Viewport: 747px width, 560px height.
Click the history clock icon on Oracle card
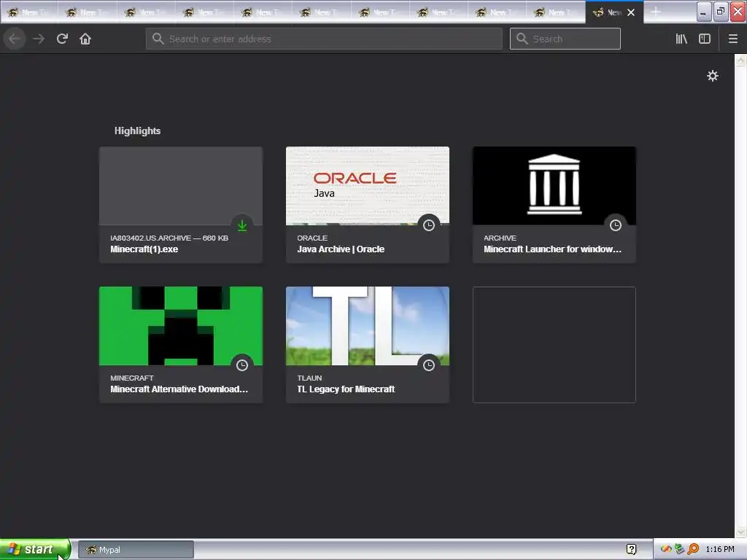tap(429, 225)
